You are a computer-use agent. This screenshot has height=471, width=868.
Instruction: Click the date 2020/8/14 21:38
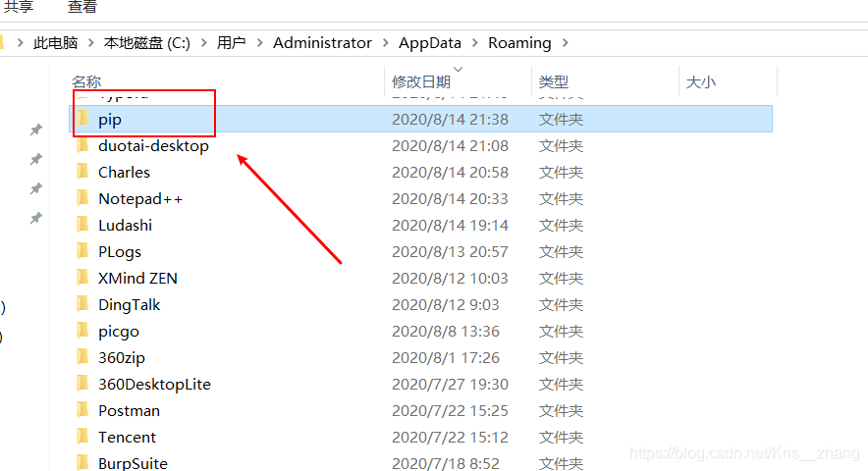450,119
